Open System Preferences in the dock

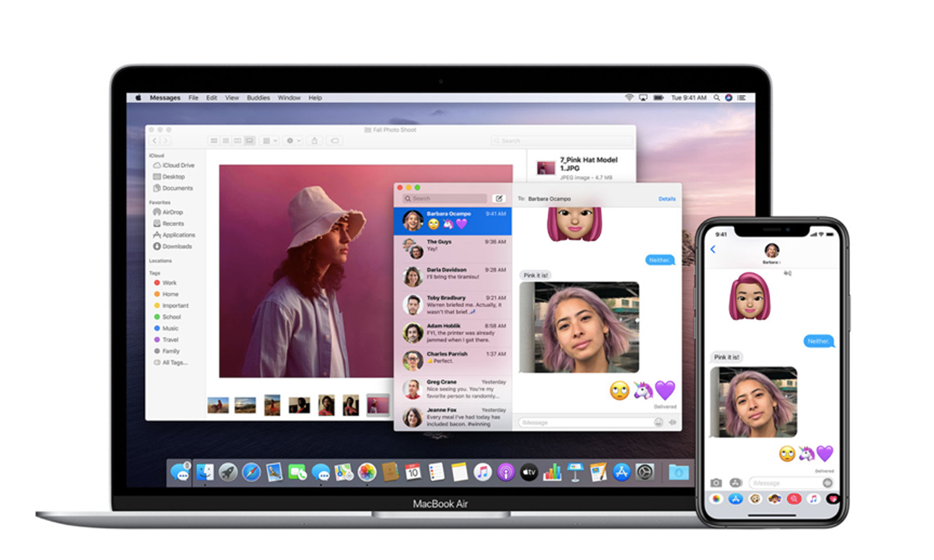[645, 471]
